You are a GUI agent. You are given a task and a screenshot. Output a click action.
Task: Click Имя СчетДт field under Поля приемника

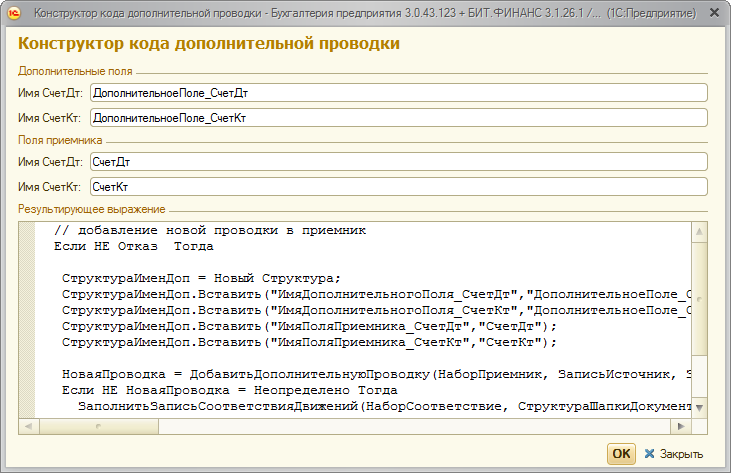[398, 161]
